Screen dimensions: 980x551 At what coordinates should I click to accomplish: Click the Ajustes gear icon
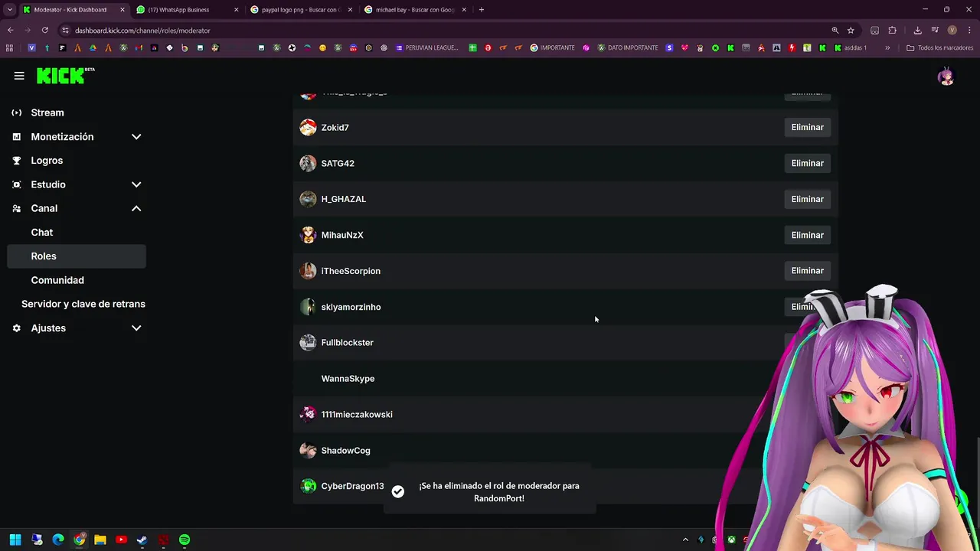coord(17,328)
